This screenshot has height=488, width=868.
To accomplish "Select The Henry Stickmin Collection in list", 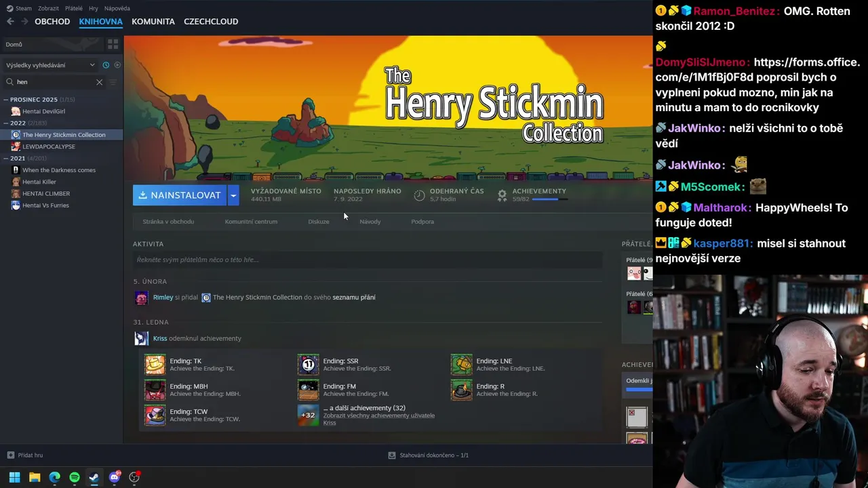I will coord(62,135).
